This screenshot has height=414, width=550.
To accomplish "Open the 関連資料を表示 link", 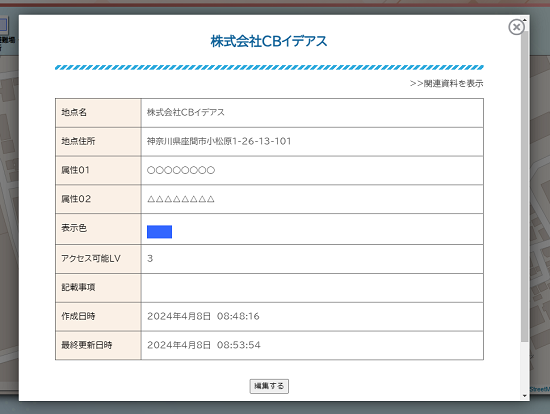I will point(447,84).
